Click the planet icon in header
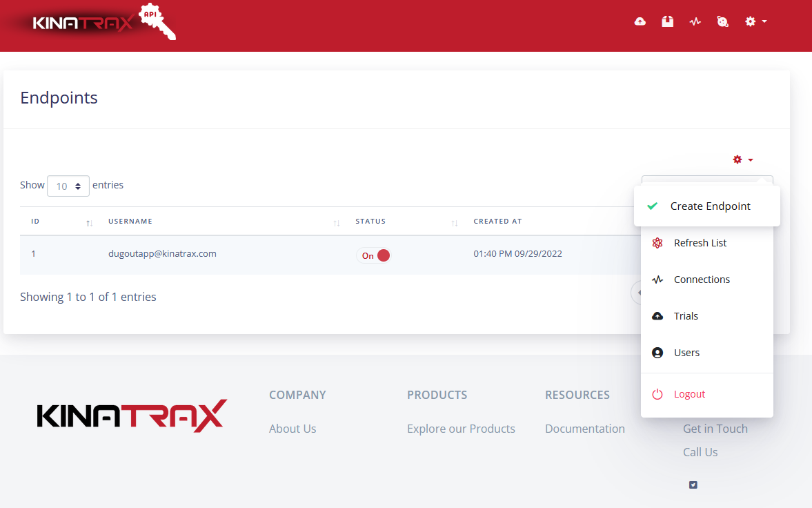The image size is (812, 508). point(722,21)
